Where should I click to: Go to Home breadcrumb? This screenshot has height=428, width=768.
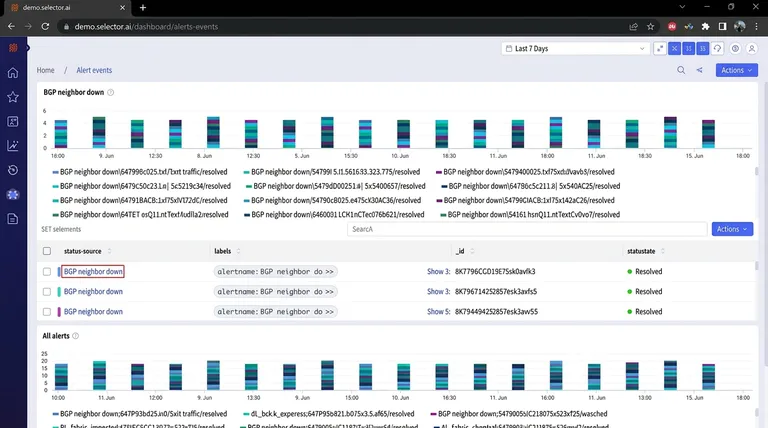tap(46, 70)
